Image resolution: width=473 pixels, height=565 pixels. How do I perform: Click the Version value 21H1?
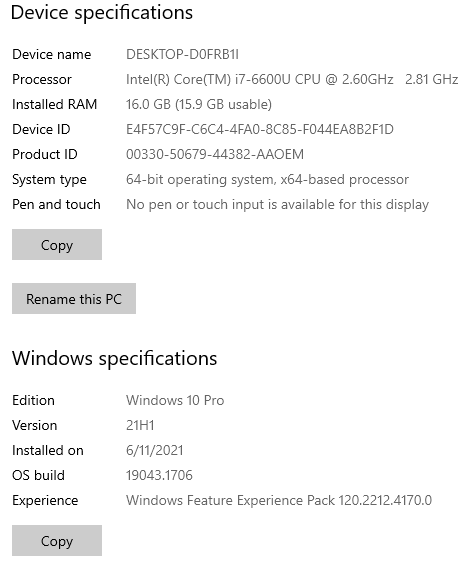pos(140,426)
